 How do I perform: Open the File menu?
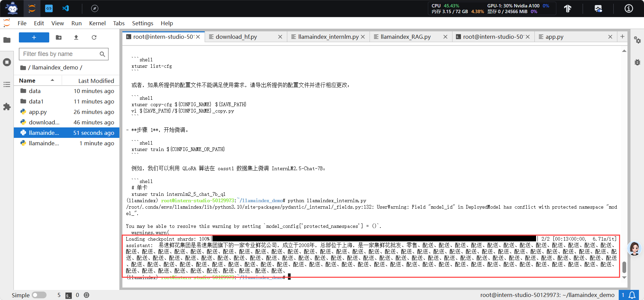click(22, 23)
